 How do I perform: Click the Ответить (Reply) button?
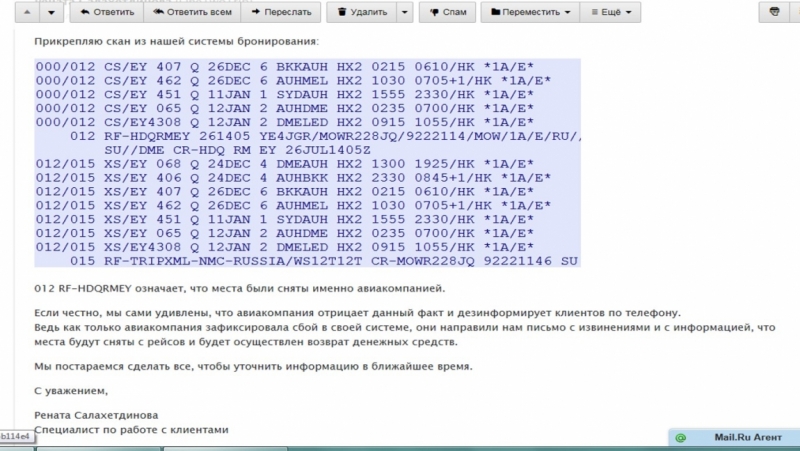(x=107, y=13)
